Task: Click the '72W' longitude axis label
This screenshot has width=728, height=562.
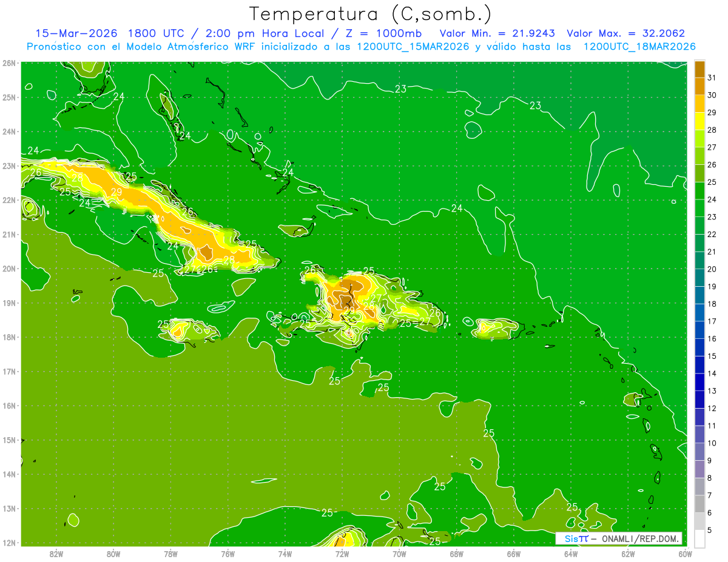Action: tap(342, 553)
